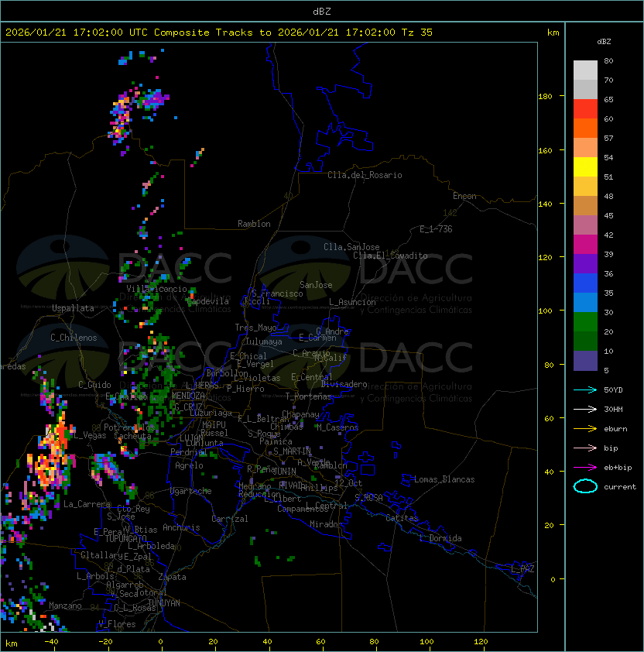Viewport: 644px width, 652px height.
Task: Click the 'MENDOZA' city label
Action: [188, 396]
